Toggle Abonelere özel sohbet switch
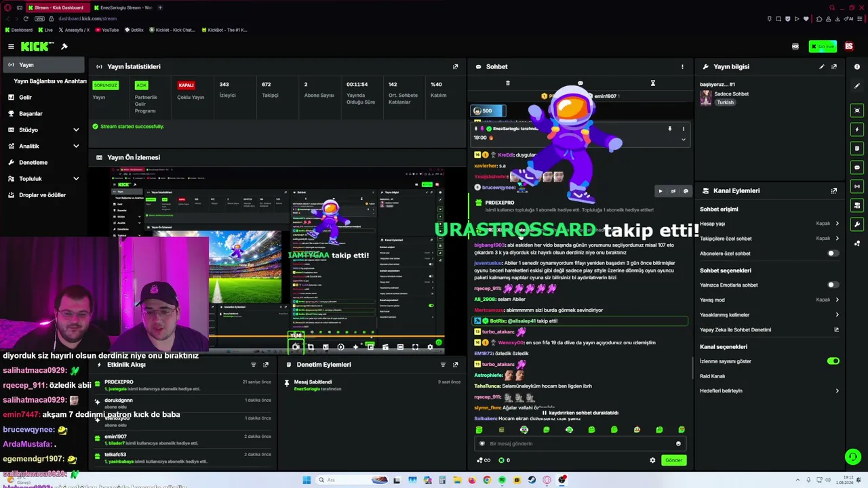Viewport: 868px width, 488px height. point(833,253)
